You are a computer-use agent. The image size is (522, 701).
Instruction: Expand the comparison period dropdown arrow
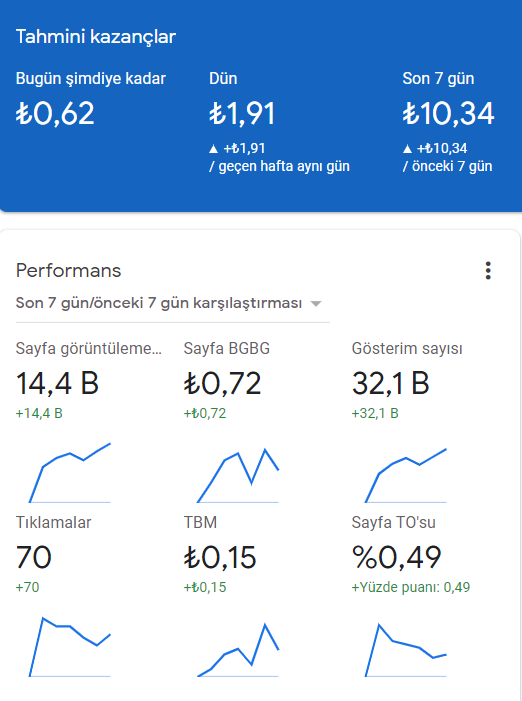click(316, 304)
